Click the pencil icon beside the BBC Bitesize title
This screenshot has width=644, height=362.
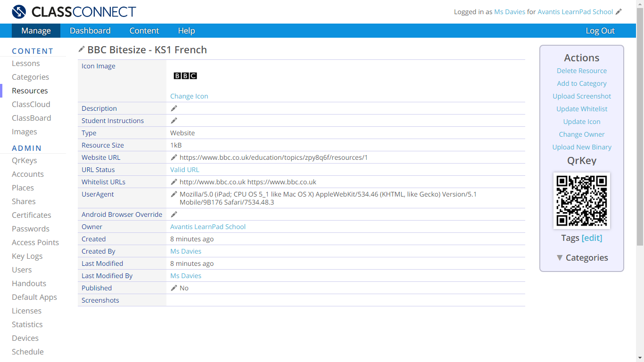coord(82,49)
